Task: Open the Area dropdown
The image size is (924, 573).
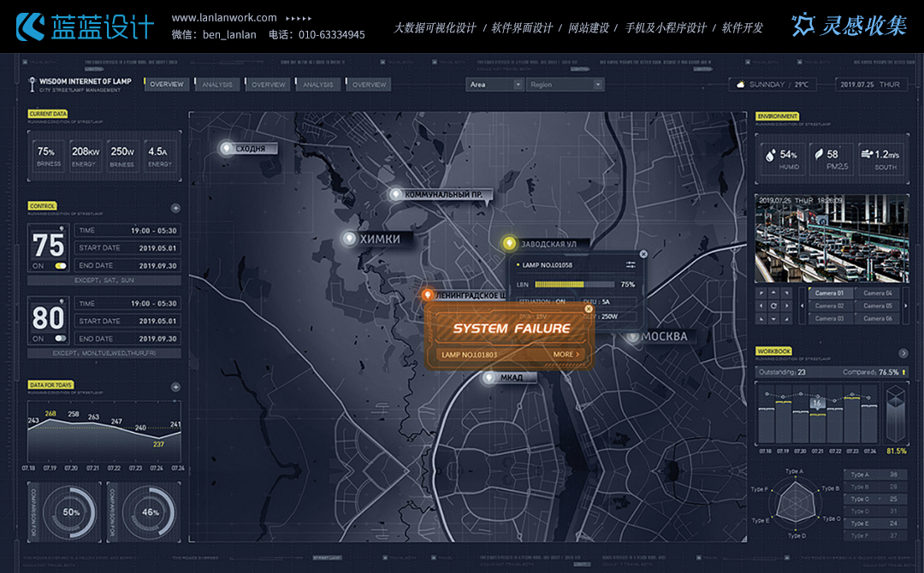Action: [x=495, y=85]
